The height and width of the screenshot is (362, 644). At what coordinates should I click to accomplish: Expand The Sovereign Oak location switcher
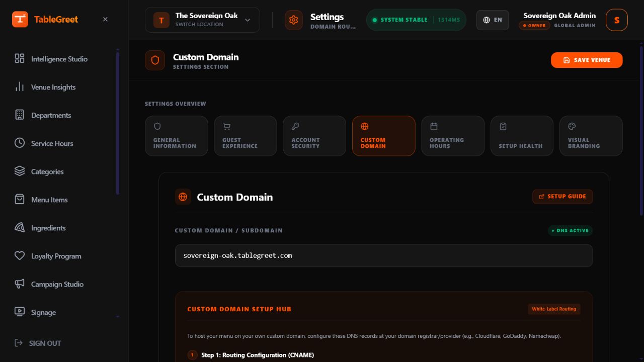coord(202,20)
